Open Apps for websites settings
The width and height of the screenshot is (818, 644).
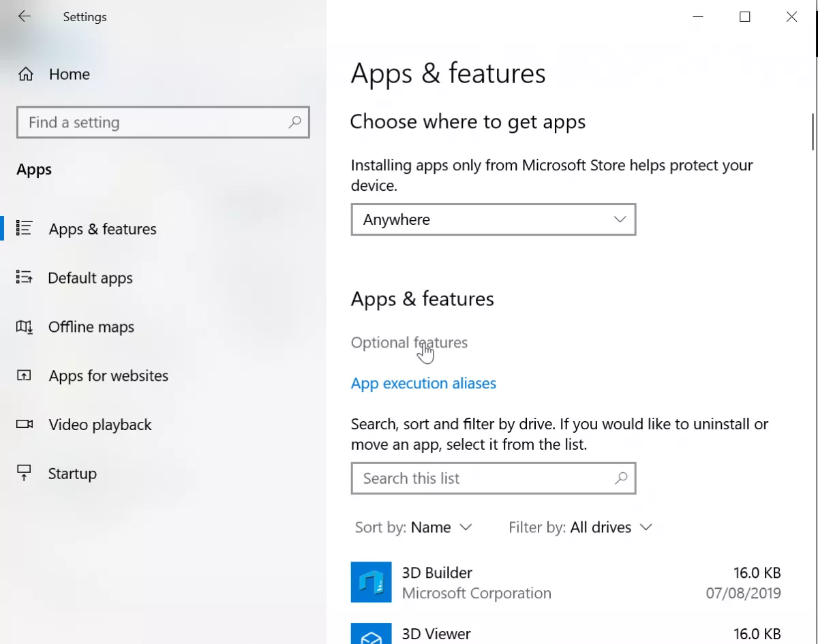[x=108, y=376]
